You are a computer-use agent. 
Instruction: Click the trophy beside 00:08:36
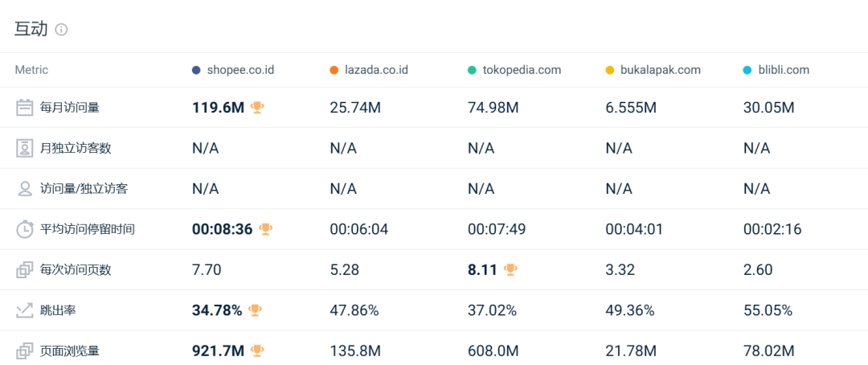pyautogui.click(x=266, y=229)
